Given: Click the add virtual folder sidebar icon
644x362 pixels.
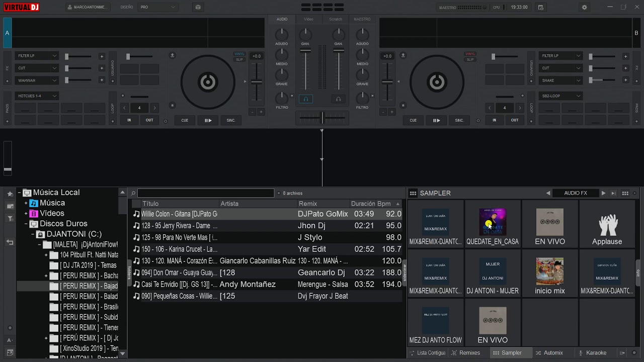Looking at the screenshot, I should click(x=10, y=206).
